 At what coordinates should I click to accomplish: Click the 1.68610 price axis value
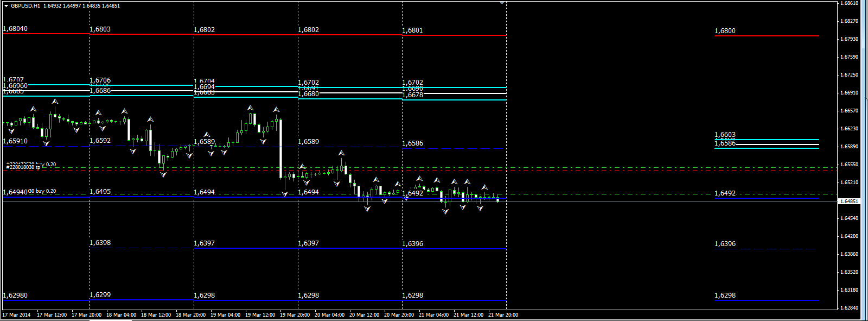[850, 3]
